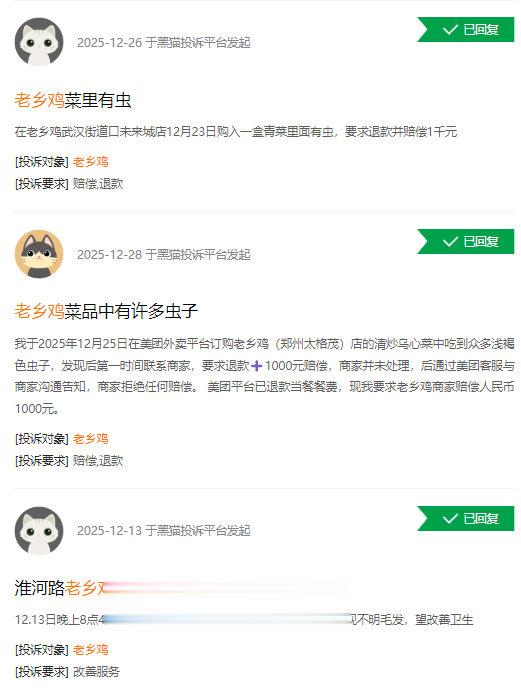
Task: Click the complaint text about 武汉街道口未来城店
Action: [235, 131]
